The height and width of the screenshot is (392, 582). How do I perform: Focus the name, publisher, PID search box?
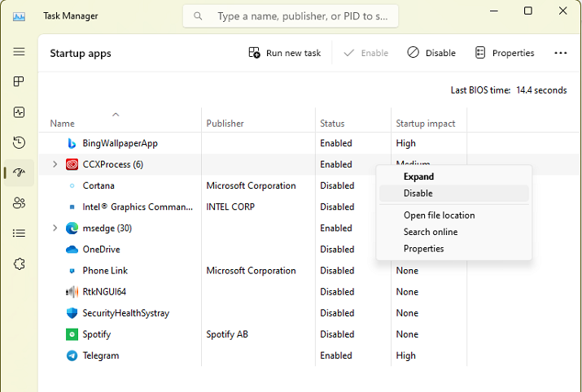(x=291, y=16)
